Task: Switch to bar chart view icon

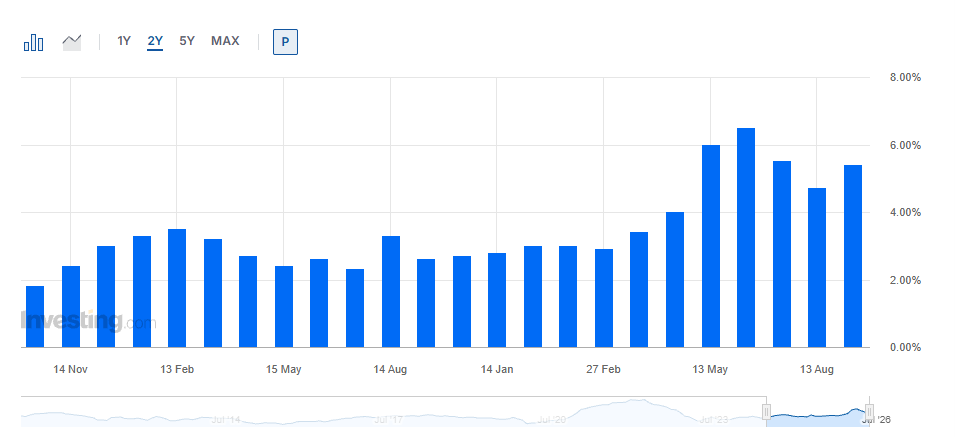Action: pos(33,42)
